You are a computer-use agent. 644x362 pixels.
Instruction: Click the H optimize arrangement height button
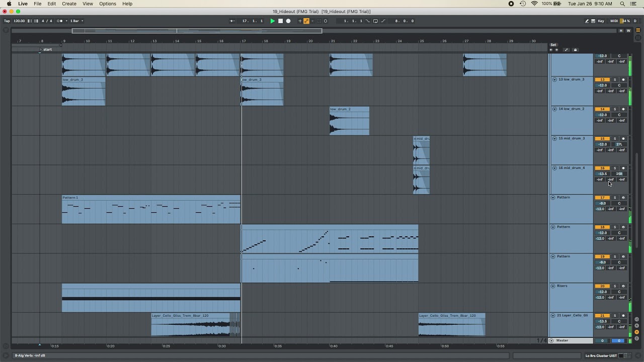point(621,31)
